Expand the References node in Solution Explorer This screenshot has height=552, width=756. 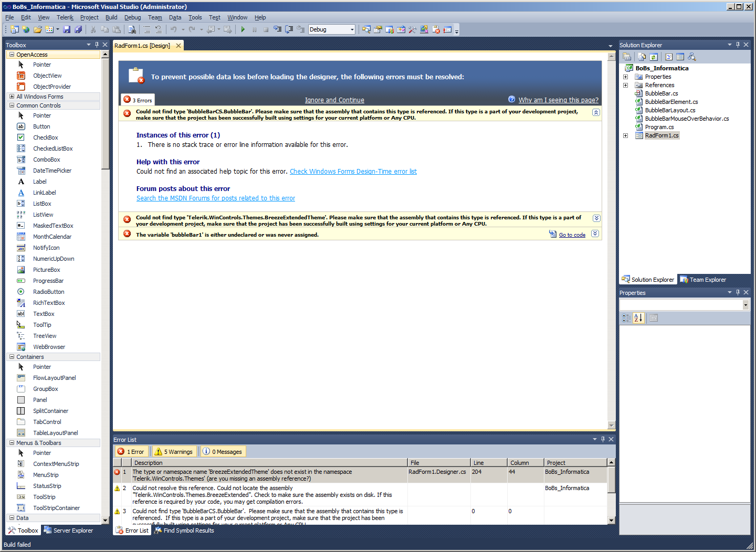point(625,85)
